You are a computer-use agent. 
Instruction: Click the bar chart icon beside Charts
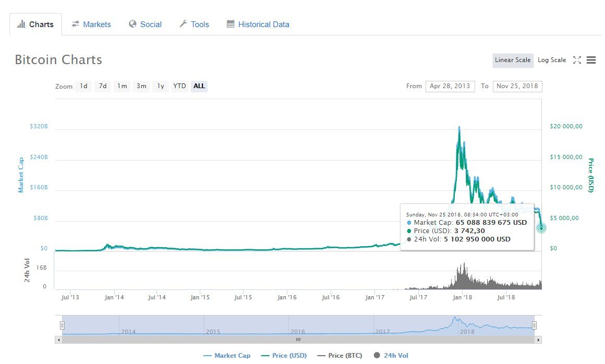(21, 25)
